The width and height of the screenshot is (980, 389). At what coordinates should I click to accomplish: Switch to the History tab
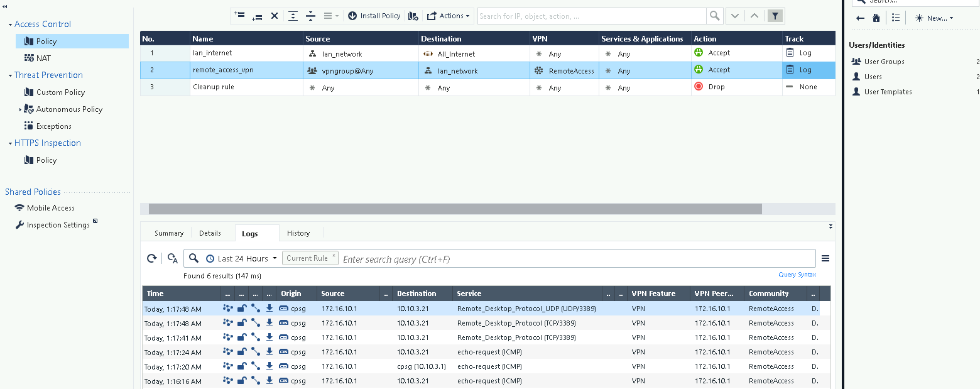(298, 233)
